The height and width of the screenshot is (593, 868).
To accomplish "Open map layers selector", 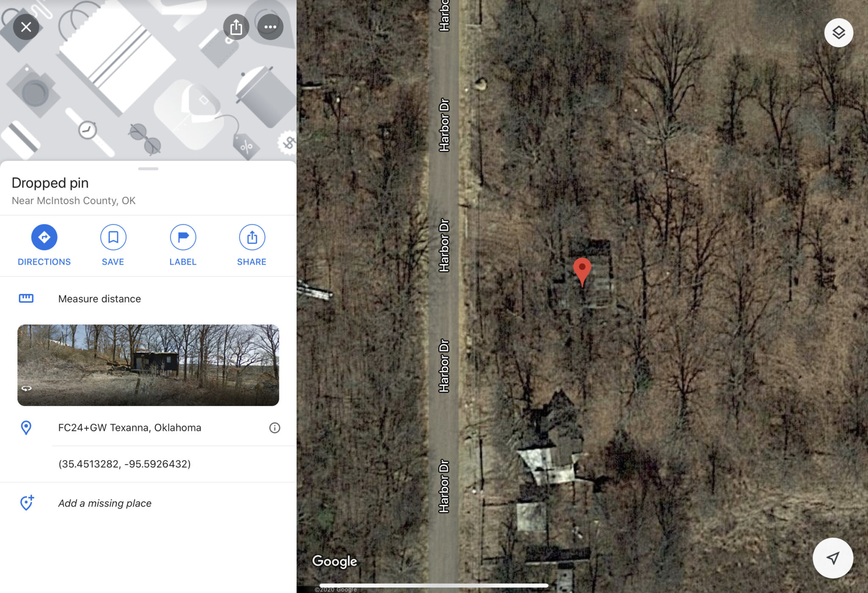I will (838, 33).
